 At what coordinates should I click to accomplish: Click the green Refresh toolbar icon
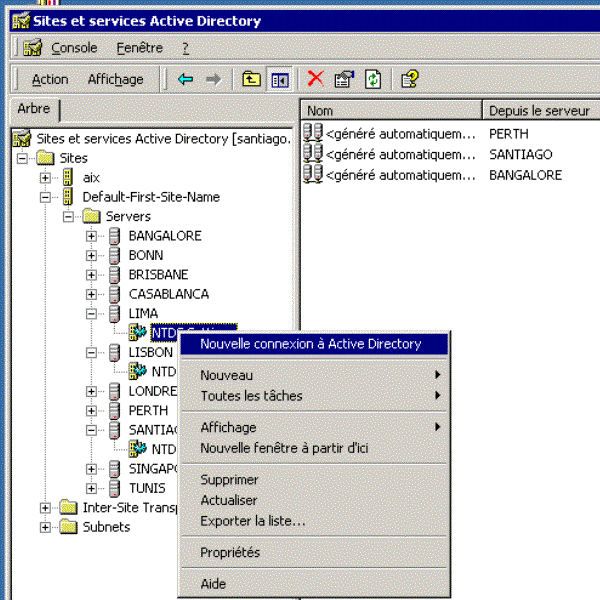coord(372,79)
